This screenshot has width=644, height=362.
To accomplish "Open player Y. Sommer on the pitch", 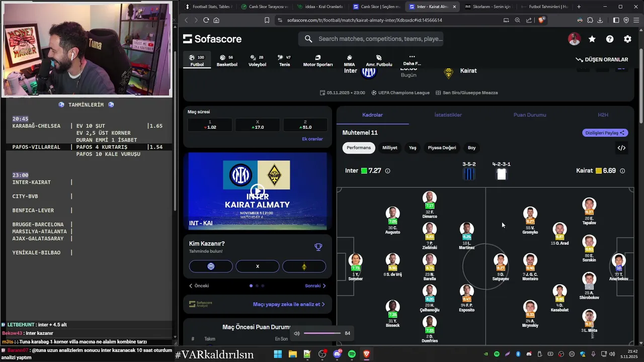I will point(355,266).
